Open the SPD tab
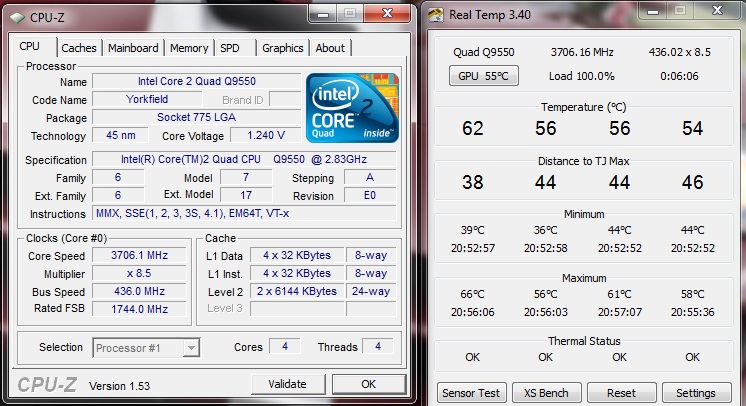Viewport: 746px width, 406px height. pyautogui.click(x=230, y=48)
